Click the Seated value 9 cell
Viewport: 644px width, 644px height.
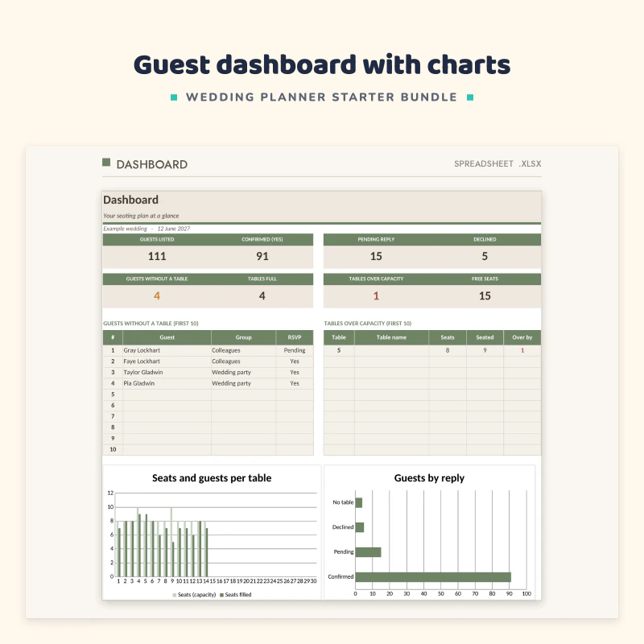[485, 350]
